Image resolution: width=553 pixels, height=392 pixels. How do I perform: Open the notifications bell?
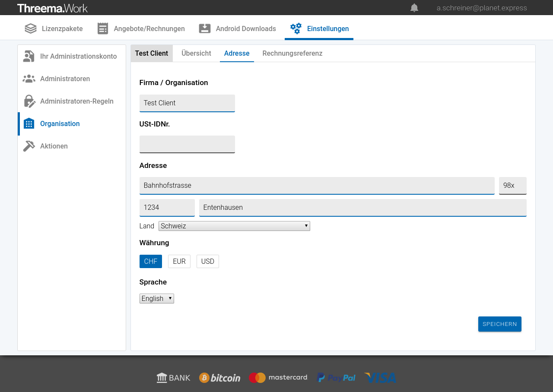pyautogui.click(x=414, y=8)
